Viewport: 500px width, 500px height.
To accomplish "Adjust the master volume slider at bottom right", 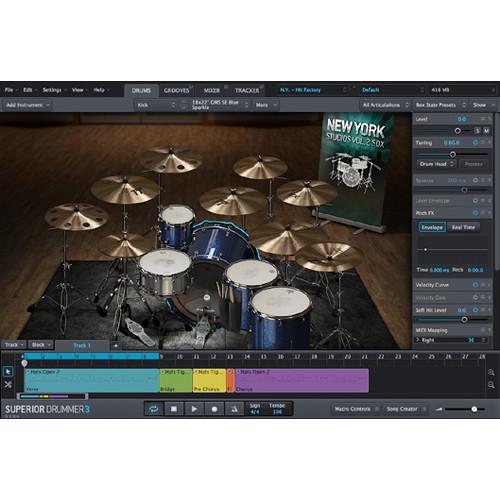I will [x=474, y=409].
